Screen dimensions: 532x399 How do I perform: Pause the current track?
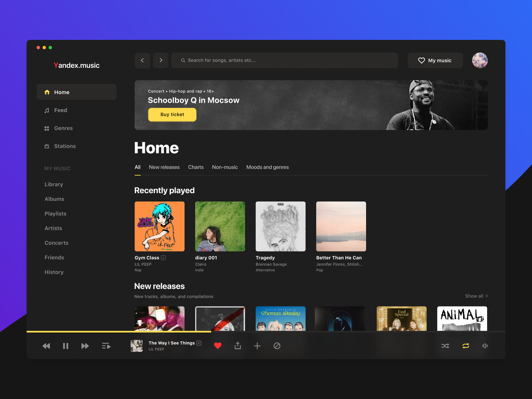tap(66, 346)
